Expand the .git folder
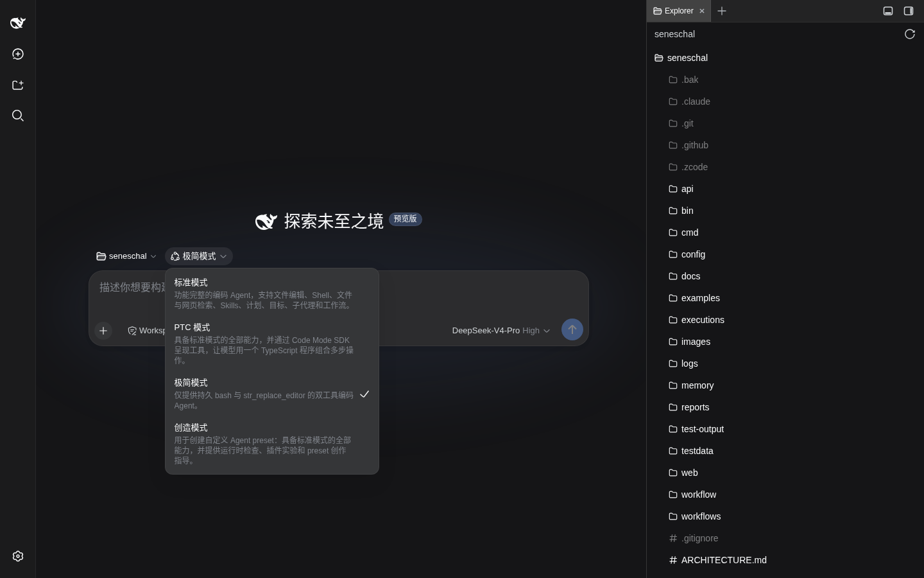This screenshot has width=924, height=578. pyautogui.click(x=785, y=123)
